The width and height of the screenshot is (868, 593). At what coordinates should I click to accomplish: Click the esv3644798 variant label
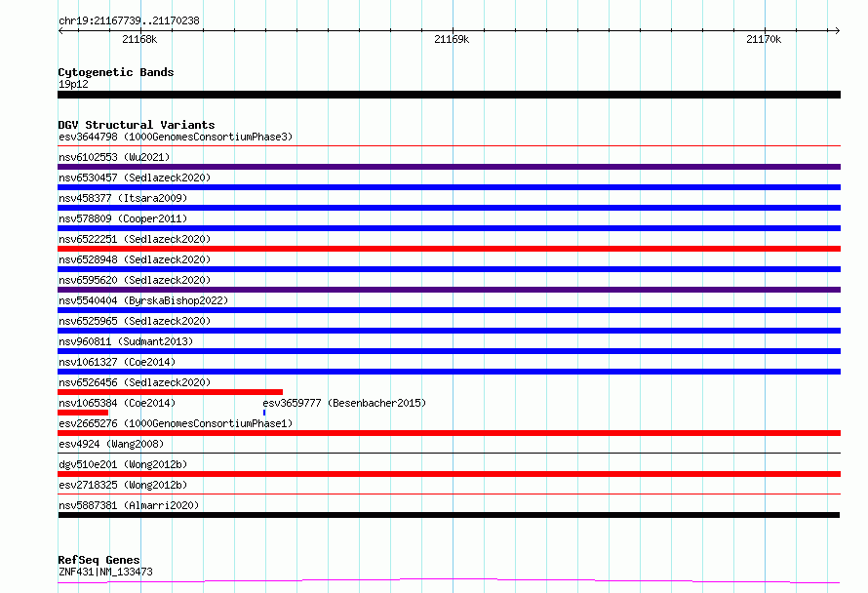point(176,137)
